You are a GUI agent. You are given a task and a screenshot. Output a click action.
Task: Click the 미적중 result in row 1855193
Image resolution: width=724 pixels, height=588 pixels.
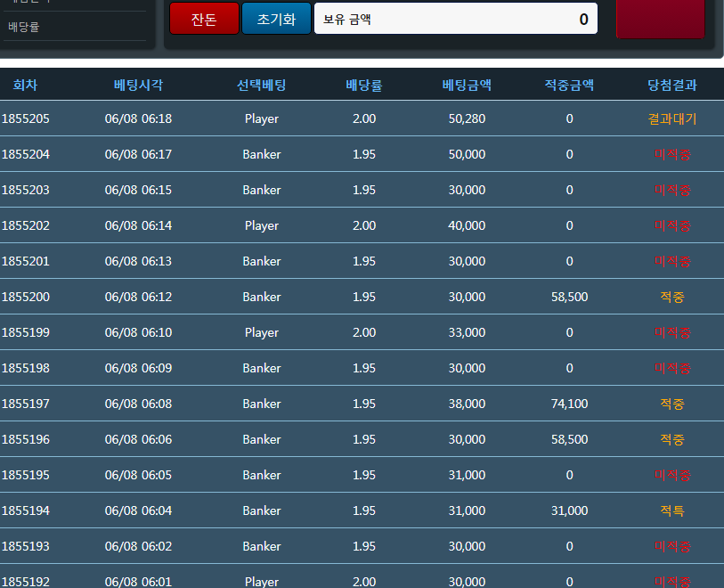[671, 545]
